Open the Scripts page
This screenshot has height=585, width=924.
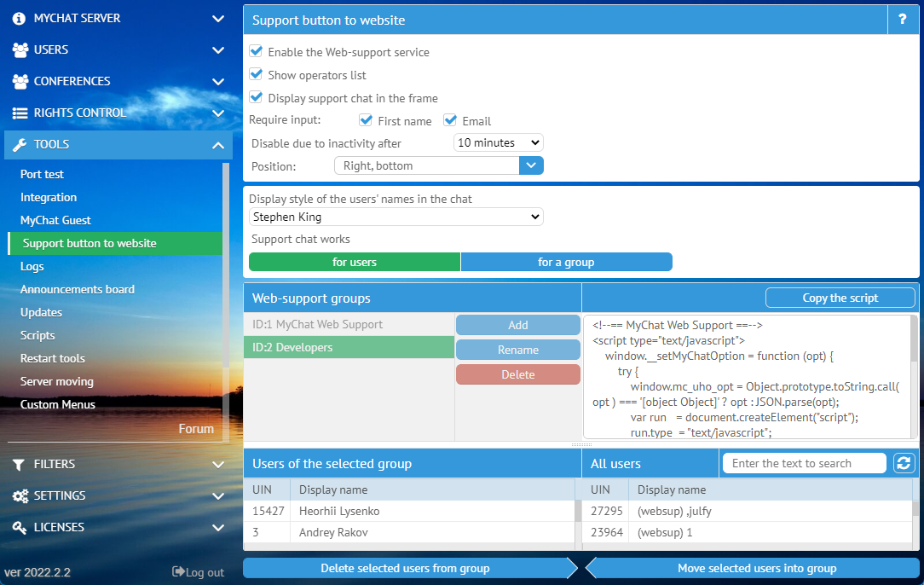pos(38,335)
